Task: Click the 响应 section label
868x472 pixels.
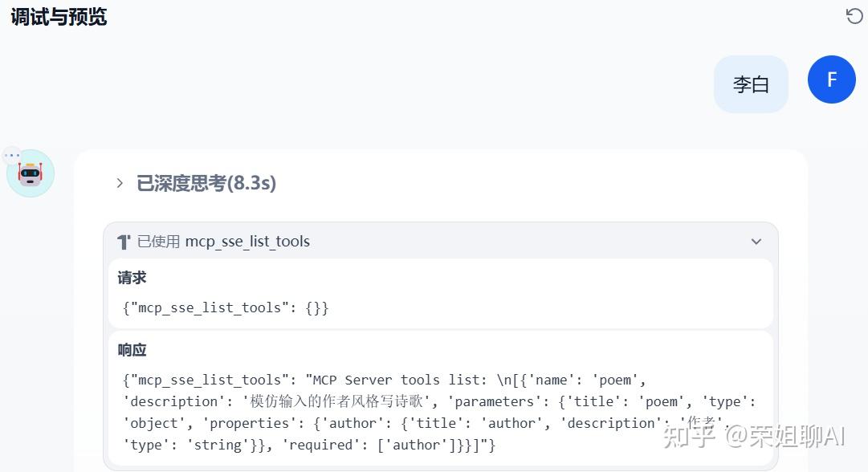Action: coord(132,350)
